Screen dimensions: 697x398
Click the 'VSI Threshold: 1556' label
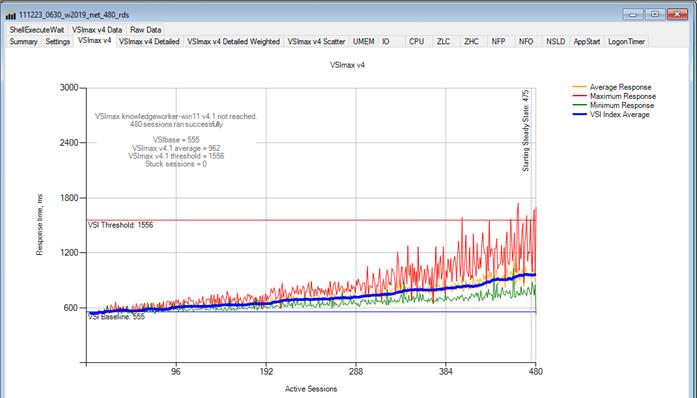[x=120, y=225]
